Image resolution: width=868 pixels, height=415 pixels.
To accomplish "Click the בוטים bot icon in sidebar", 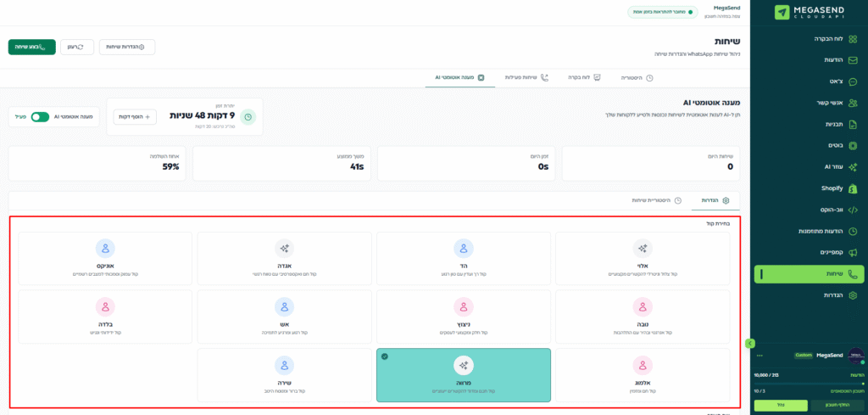I will 854,146.
